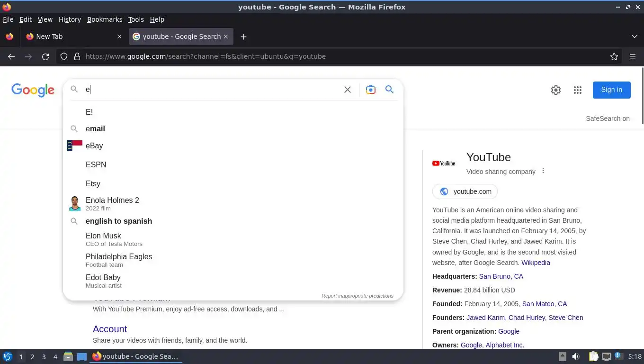Reload the current page

tap(45, 56)
